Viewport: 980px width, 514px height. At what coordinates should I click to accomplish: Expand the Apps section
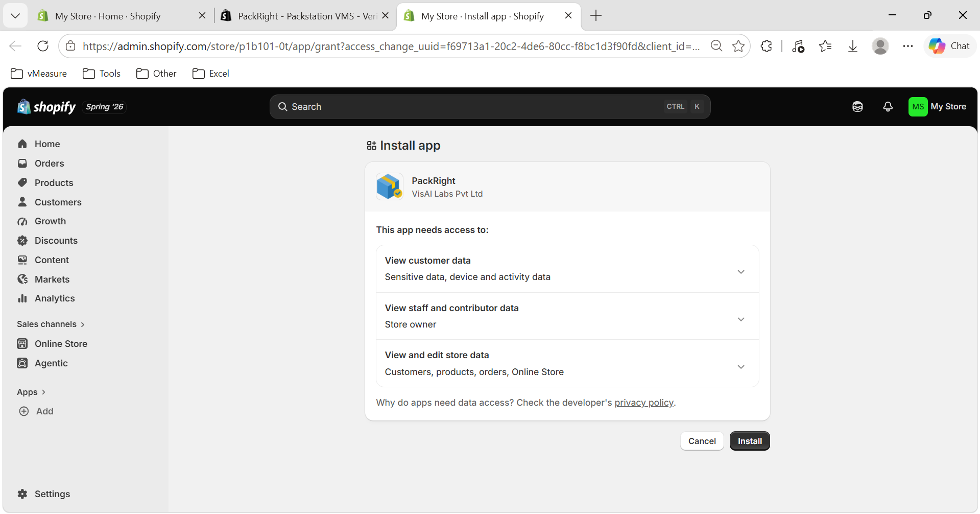click(x=31, y=392)
